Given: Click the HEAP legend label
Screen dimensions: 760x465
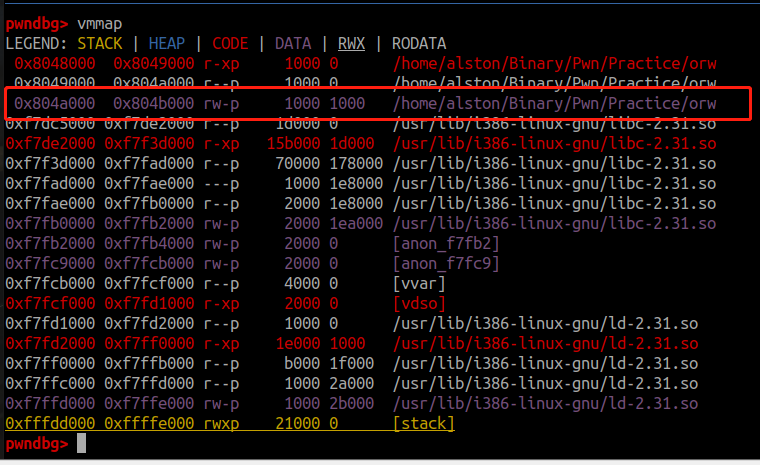Looking at the screenshot, I should [x=167, y=43].
